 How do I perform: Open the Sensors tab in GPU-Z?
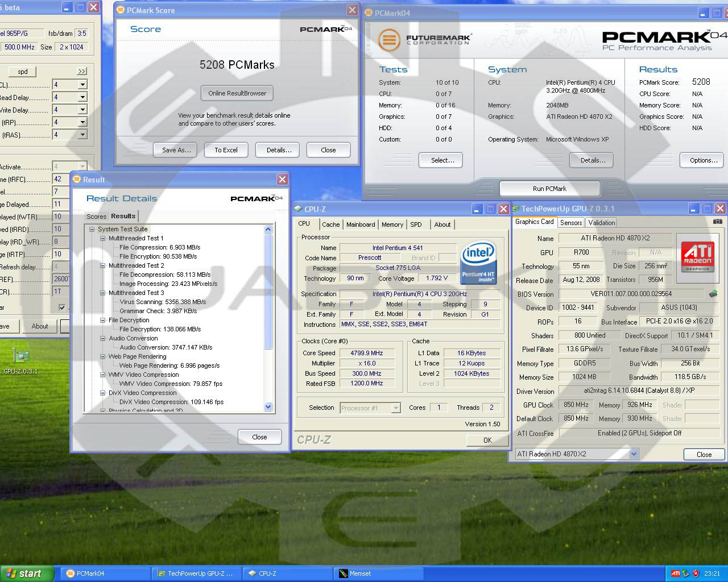tap(570, 223)
